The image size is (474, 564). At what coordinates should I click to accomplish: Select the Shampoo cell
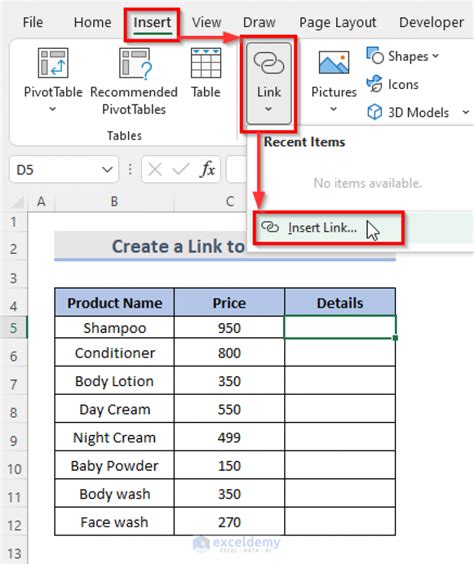[114, 328]
